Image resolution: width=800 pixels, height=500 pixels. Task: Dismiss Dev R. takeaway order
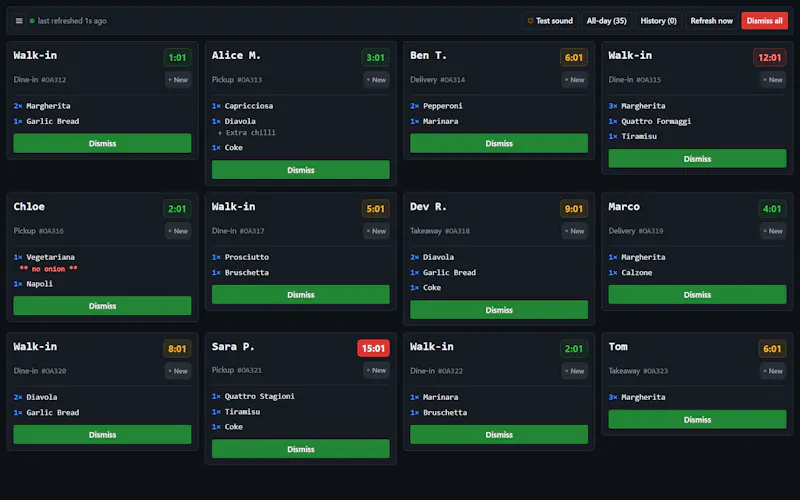coord(499,310)
